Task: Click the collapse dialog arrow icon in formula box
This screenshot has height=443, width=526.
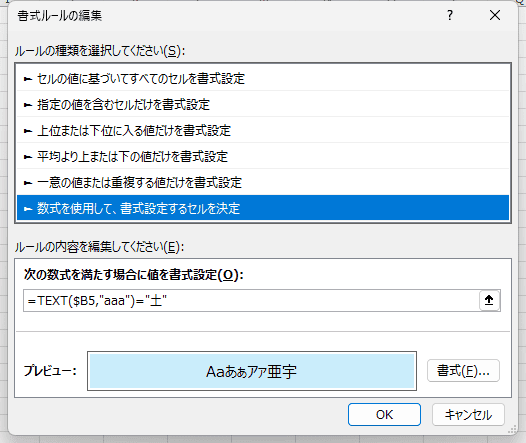Action: [489, 300]
